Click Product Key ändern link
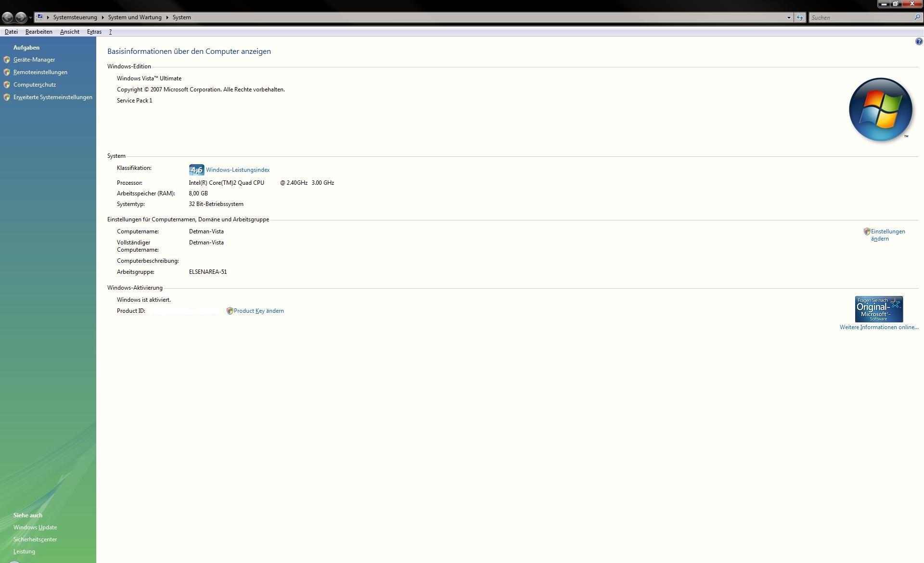This screenshot has width=924, height=563. coord(258,311)
